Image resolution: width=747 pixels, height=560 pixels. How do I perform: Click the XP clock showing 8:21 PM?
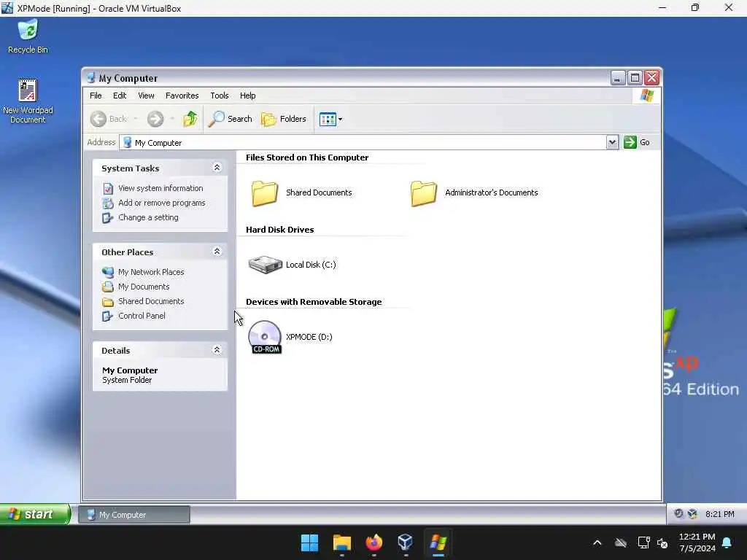click(720, 514)
